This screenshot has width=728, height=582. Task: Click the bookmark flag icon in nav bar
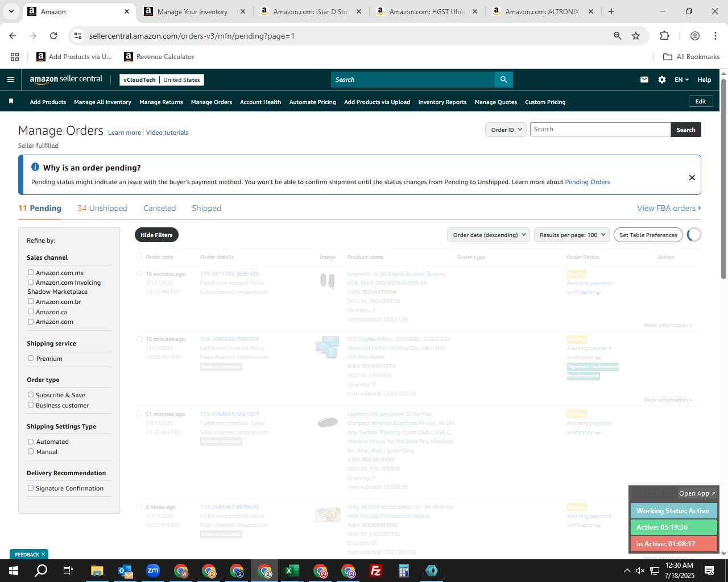click(x=11, y=101)
